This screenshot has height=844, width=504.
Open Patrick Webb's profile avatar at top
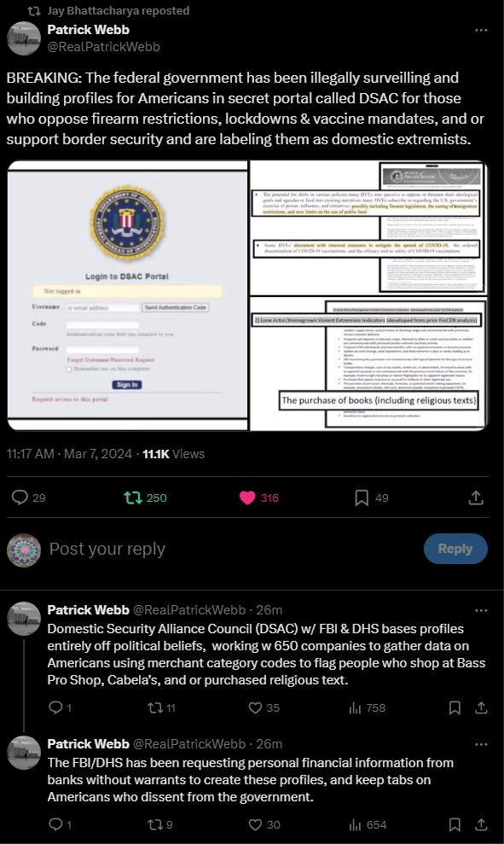click(x=24, y=38)
